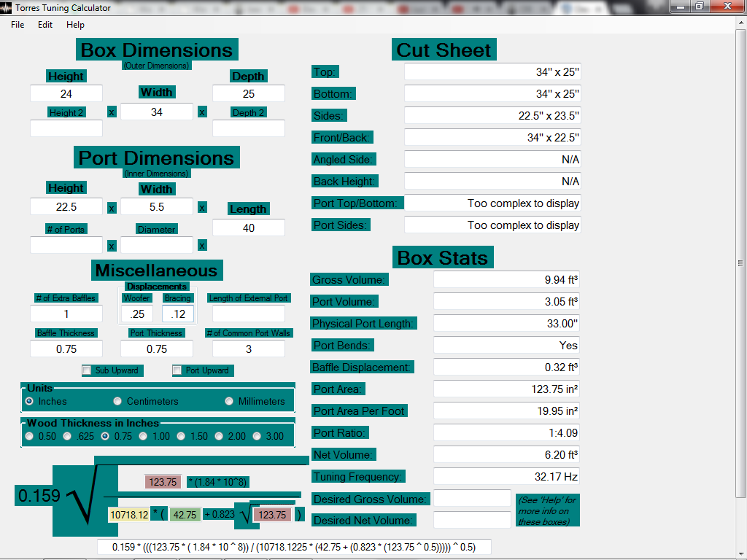Click the Port Area Per Foot value
This screenshot has height=560, width=747.
[507, 411]
